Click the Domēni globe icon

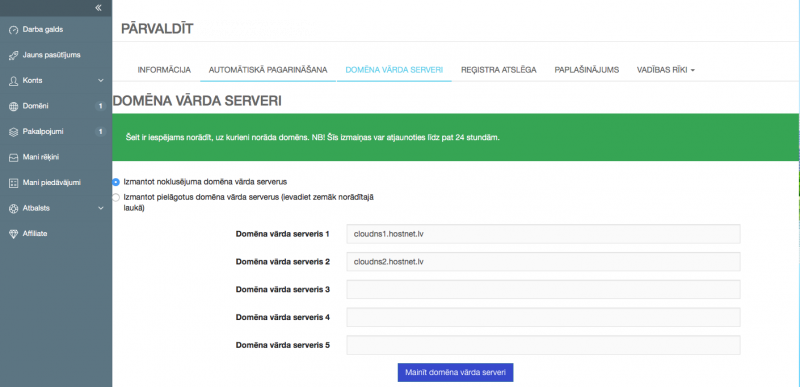[x=14, y=106]
